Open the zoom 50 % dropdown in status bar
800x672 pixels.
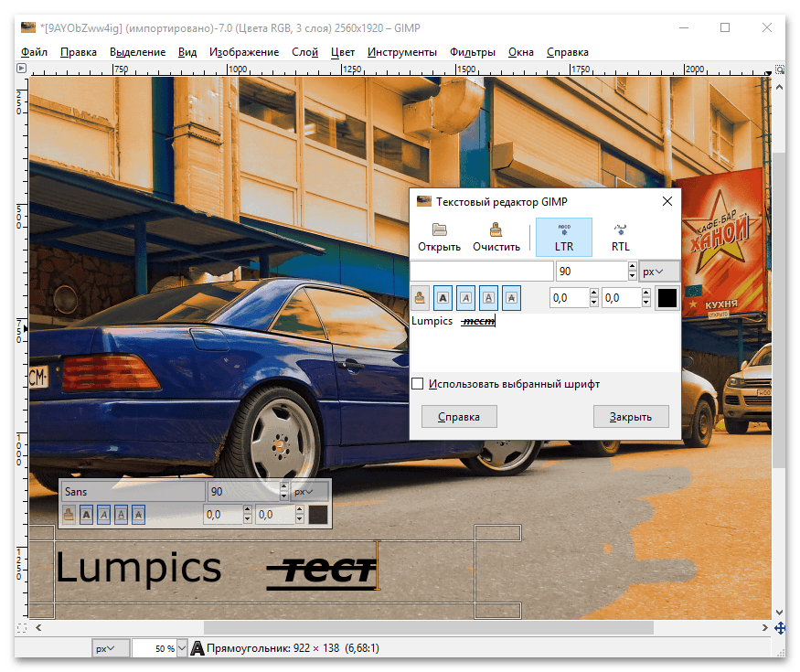180,648
